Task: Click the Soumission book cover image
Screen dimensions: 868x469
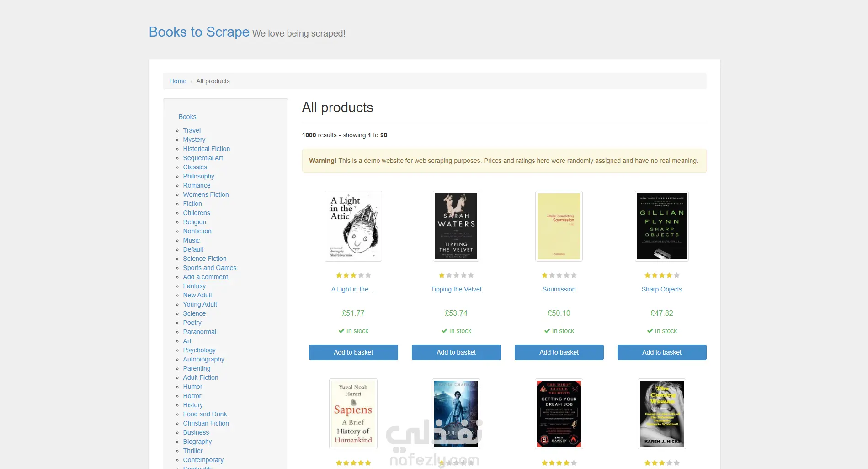Action: [x=559, y=226]
